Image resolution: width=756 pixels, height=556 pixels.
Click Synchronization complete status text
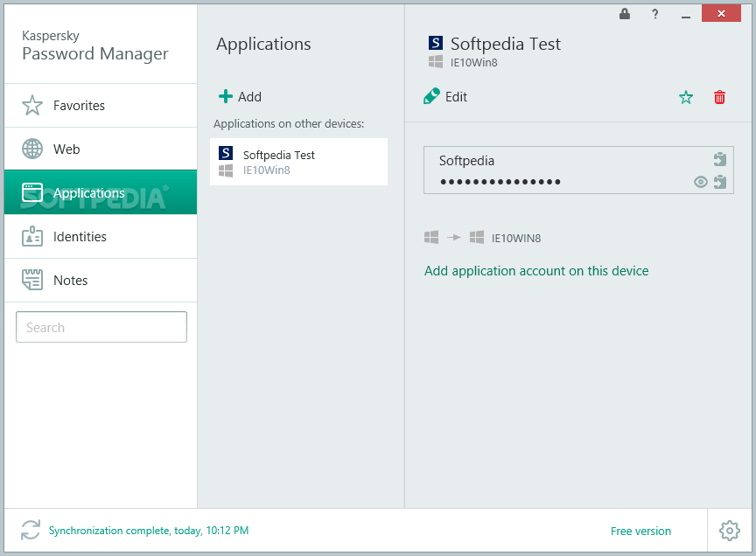149,531
